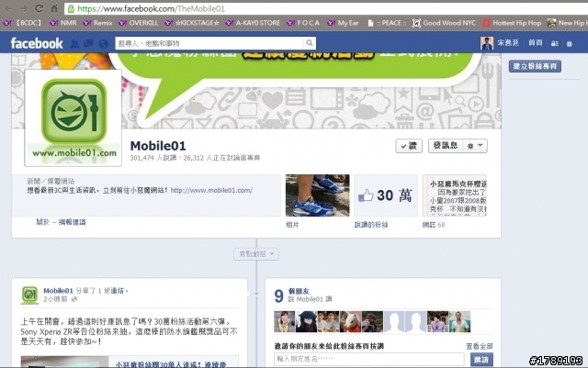
Task: Focus the 輸入朋友姓名 invite input
Action: 369,359
